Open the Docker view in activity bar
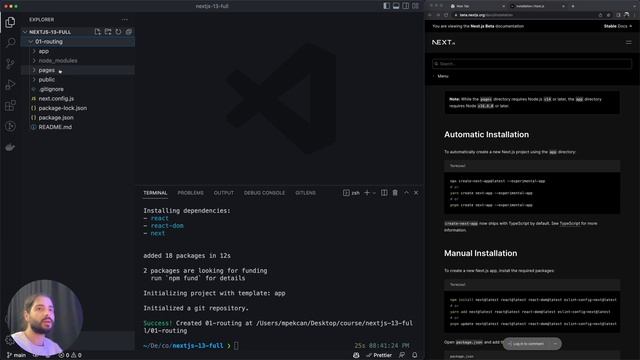 click(10, 147)
